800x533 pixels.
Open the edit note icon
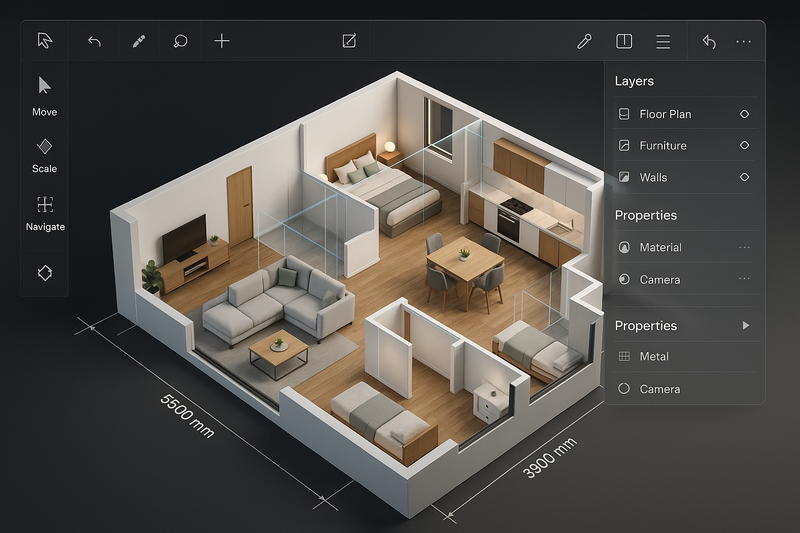point(349,41)
